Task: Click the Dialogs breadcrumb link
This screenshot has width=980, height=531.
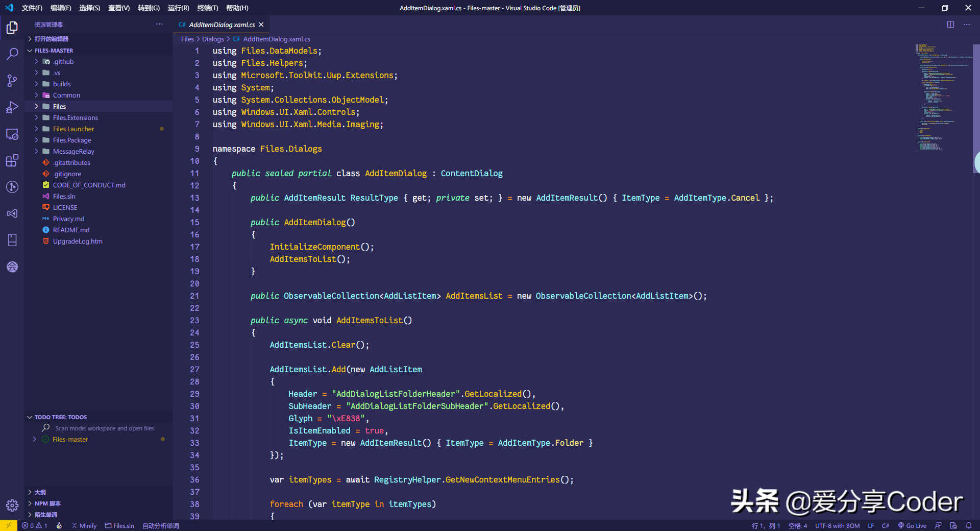Action: [x=213, y=39]
